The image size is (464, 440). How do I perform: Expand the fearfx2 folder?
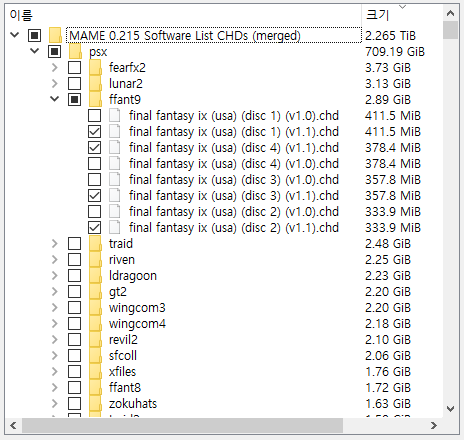pos(55,67)
